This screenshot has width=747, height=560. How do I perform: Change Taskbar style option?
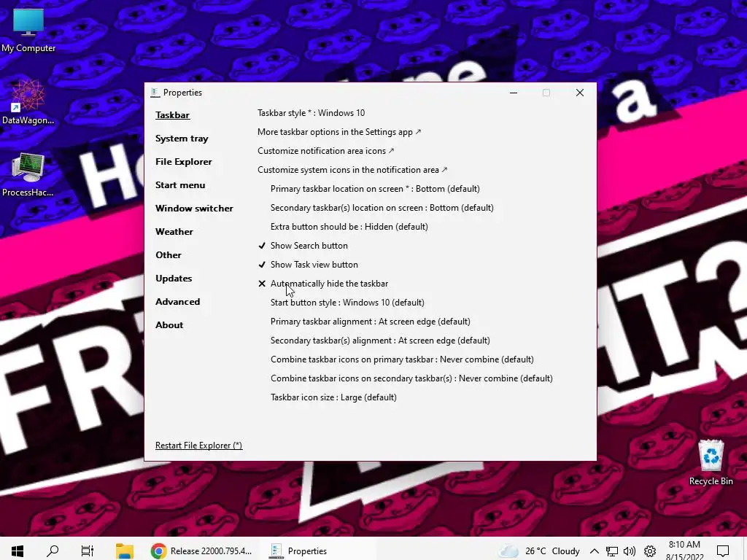[311, 113]
